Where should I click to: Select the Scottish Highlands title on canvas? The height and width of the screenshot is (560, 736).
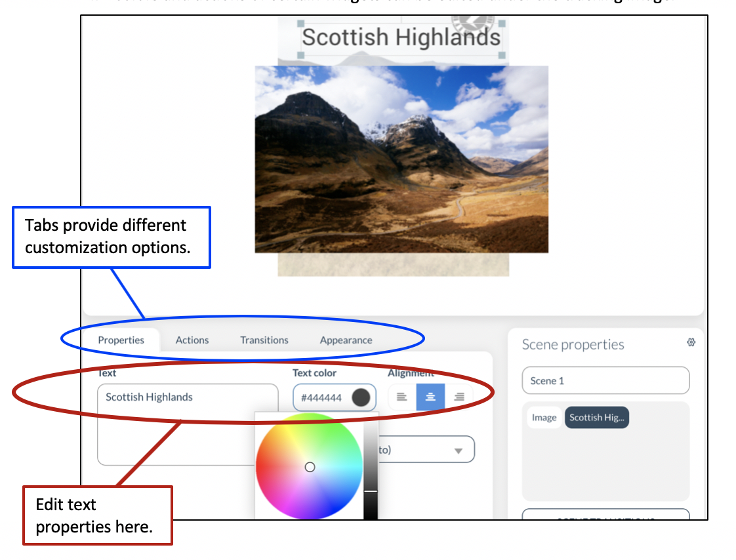click(401, 37)
